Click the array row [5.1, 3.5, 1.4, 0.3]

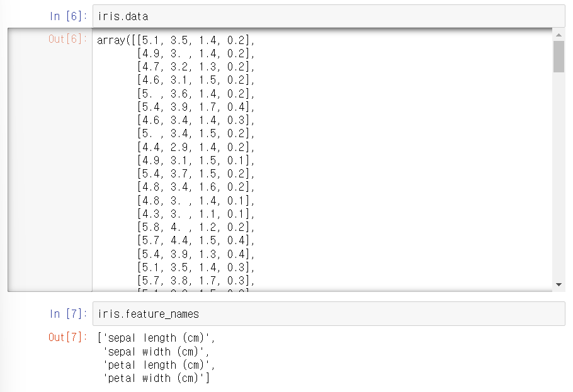pyautogui.click(x=195, y=267)
